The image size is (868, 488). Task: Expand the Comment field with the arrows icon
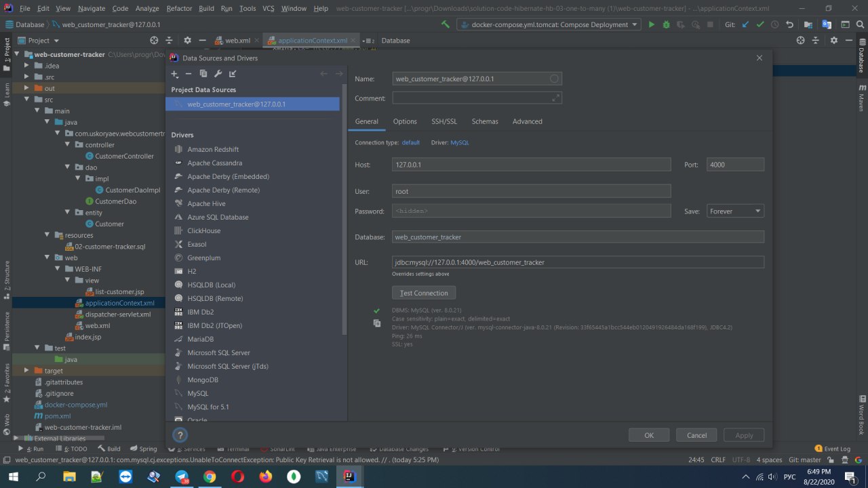point(556,98)
